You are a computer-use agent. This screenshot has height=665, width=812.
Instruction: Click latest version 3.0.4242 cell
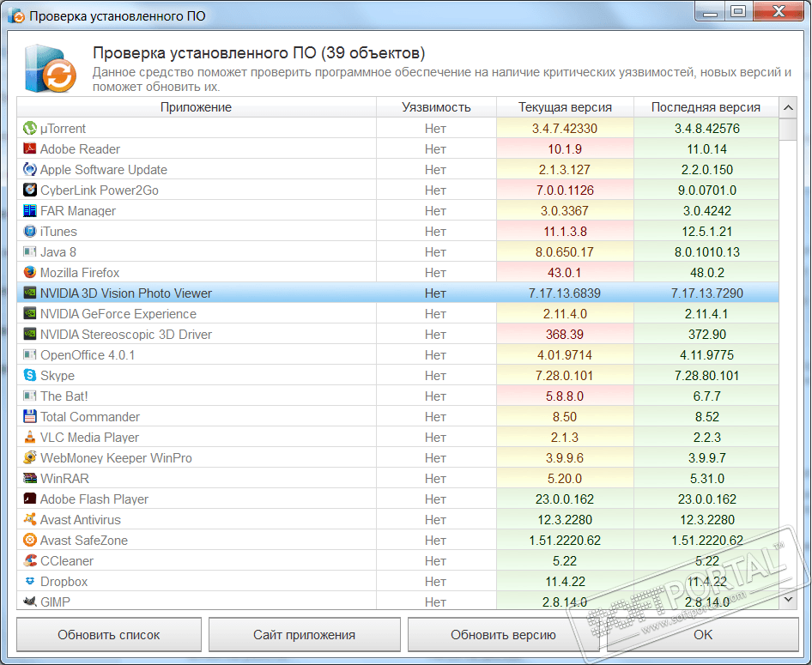pyautogui.click(x=707, y=211)
